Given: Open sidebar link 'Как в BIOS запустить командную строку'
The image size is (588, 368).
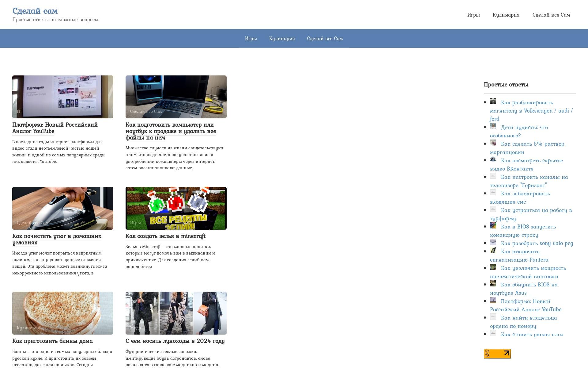Looking at the screenshot, I should (523, 231).
